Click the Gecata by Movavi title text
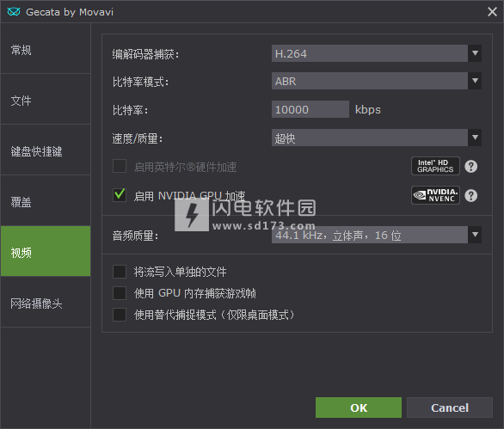Screen dimensions: 504x429 pos(70,12)
